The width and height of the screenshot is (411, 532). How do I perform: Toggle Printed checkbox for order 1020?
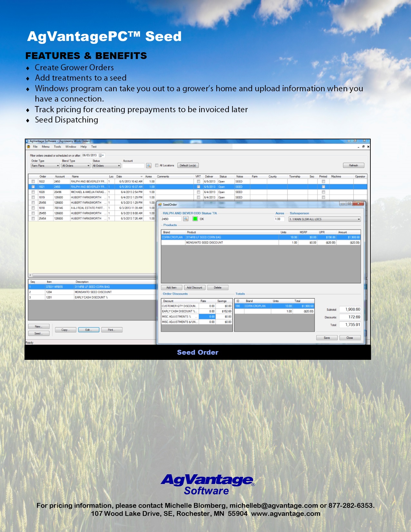323,192
